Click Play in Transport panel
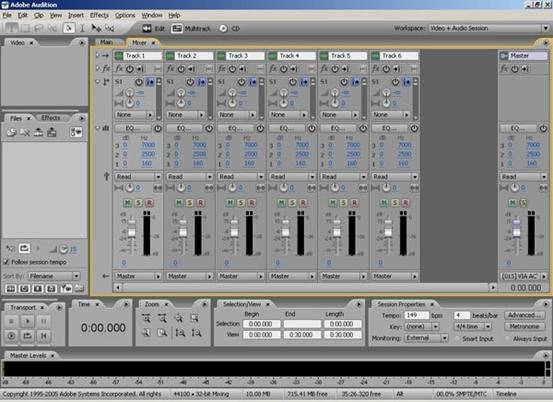Image resolution: width=553 pixels, height=402 pixels. 28,321
